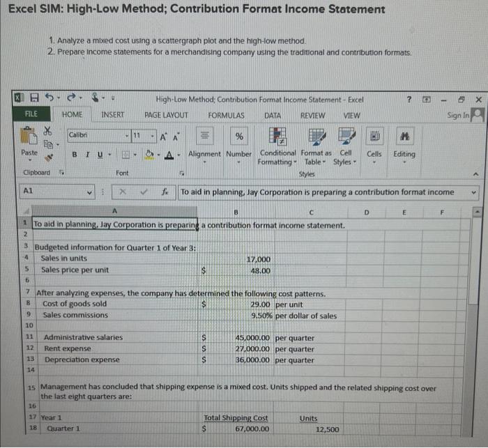Image resolution: width=488 pixels, height=448 pixels.
Task: Click the Fill Color bucket icon
Action: [x=150, y=154]
